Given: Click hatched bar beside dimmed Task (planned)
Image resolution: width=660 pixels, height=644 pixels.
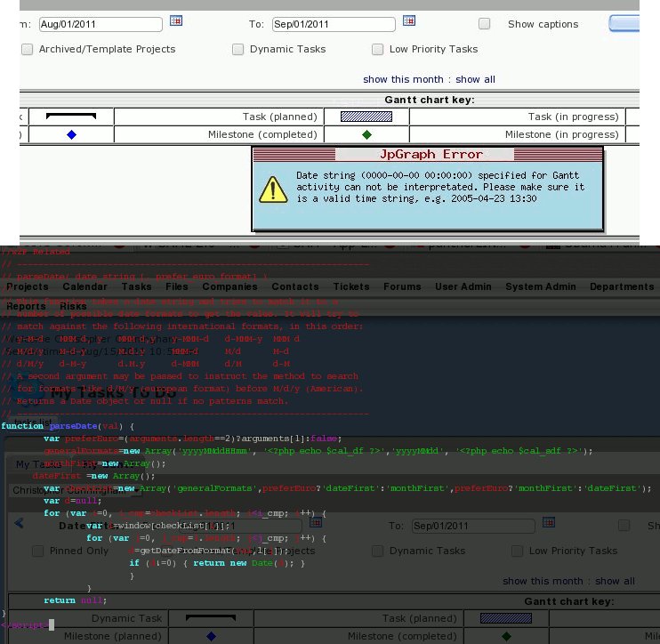Looking at the screenshot, I should 506,618.
